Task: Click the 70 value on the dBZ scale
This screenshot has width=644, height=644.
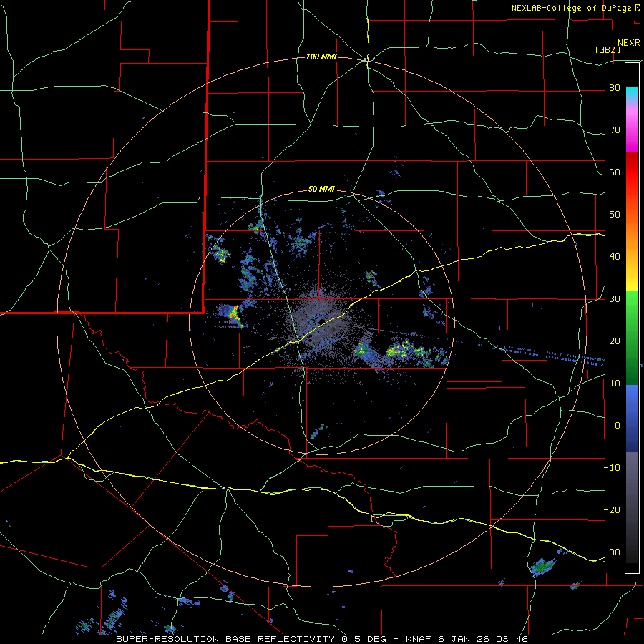Action: coord(615,130)
